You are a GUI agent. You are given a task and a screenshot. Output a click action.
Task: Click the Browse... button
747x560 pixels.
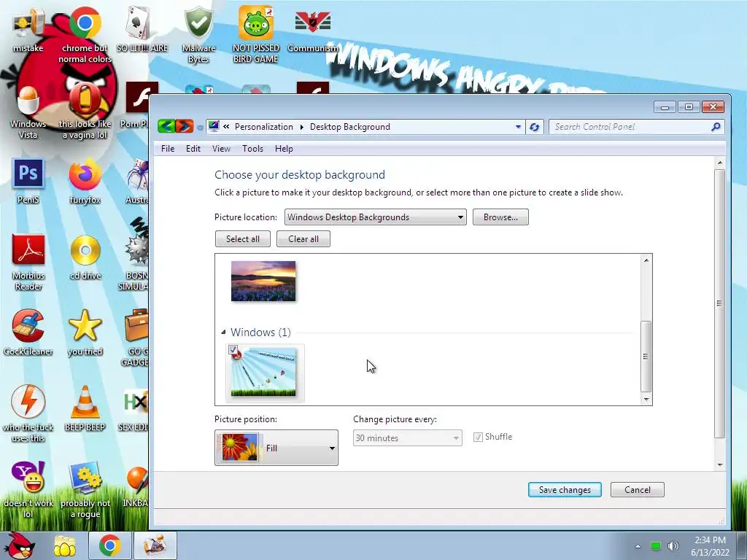[500, 217]
